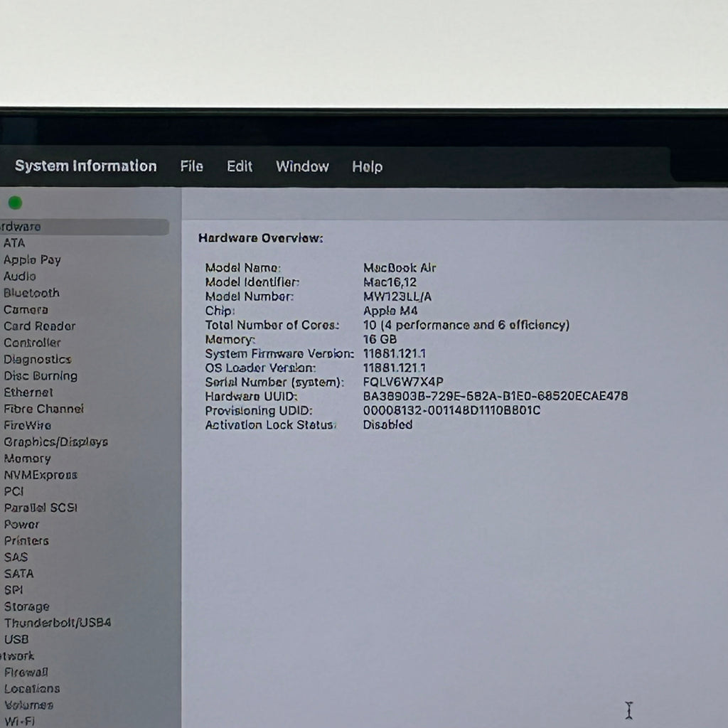Select the Hardware category in sidebar

pos(84,227)
